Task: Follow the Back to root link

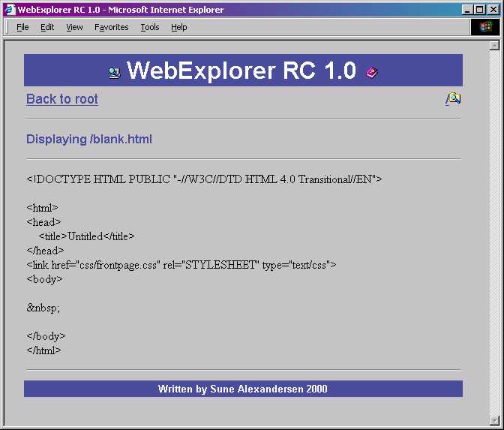Action: (x=62, y=99)
